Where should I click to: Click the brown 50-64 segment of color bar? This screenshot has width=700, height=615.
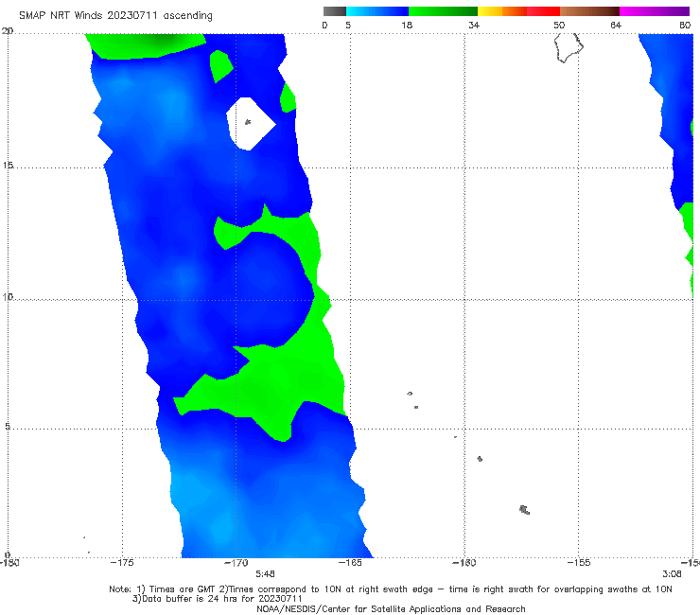click(589, 11)
